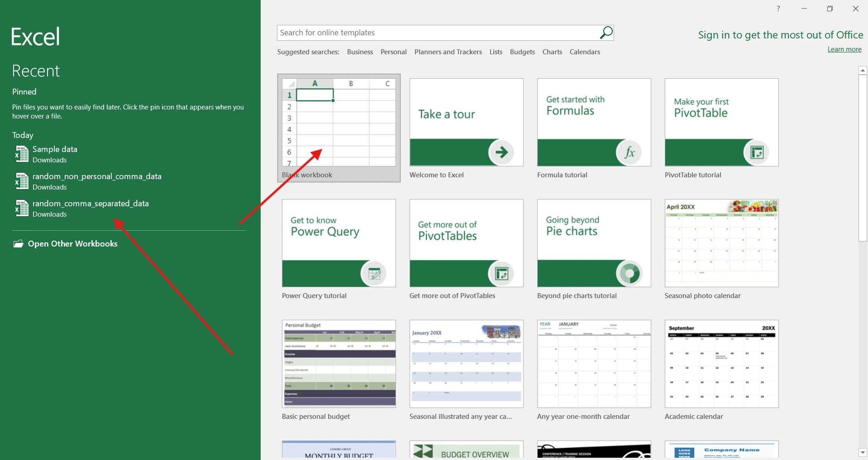The image size is (868, 460).
Task: Click the Help question mark icon
Action: pos(777,8)
